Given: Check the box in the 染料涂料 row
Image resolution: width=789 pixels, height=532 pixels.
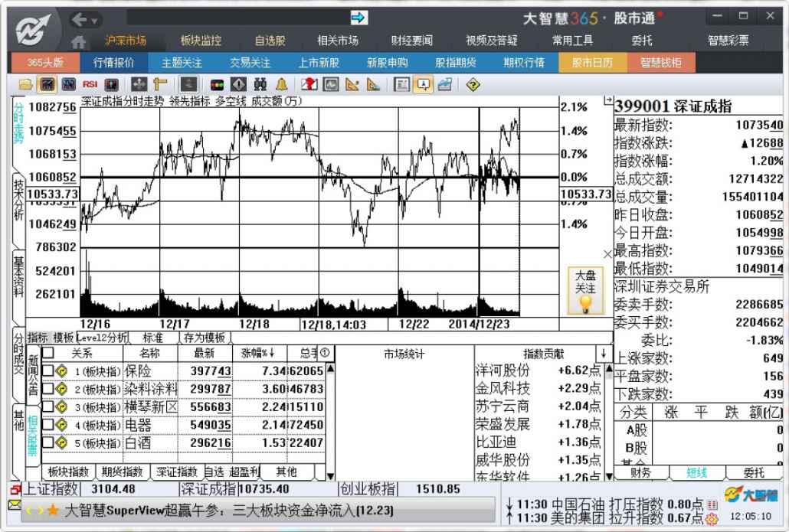Looking at the screenshot, I should [48, 389].
